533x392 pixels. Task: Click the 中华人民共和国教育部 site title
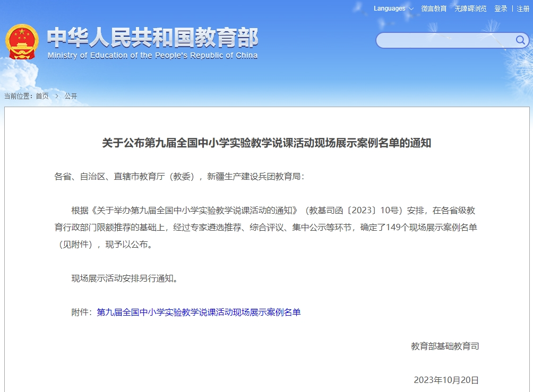(152, 38)
